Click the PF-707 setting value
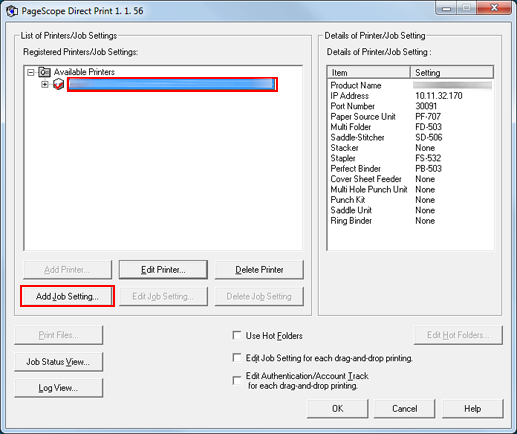 coord(428,117)
